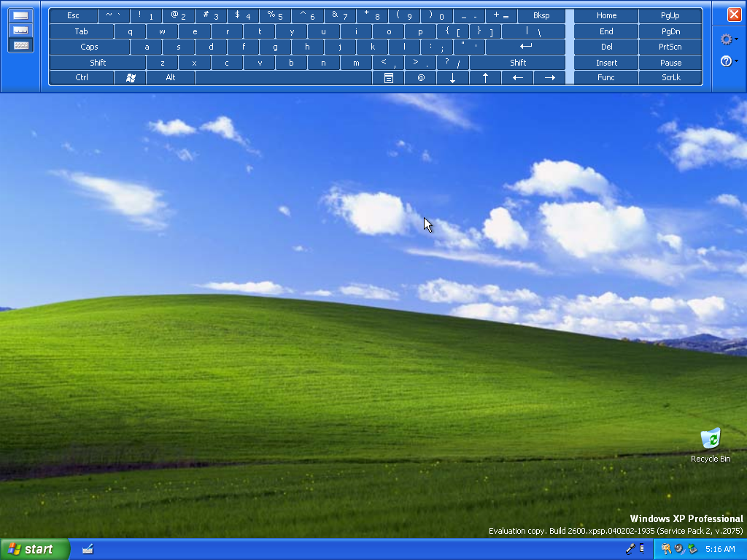Select the on-screen keyboard mode icon

pos(20,46)
